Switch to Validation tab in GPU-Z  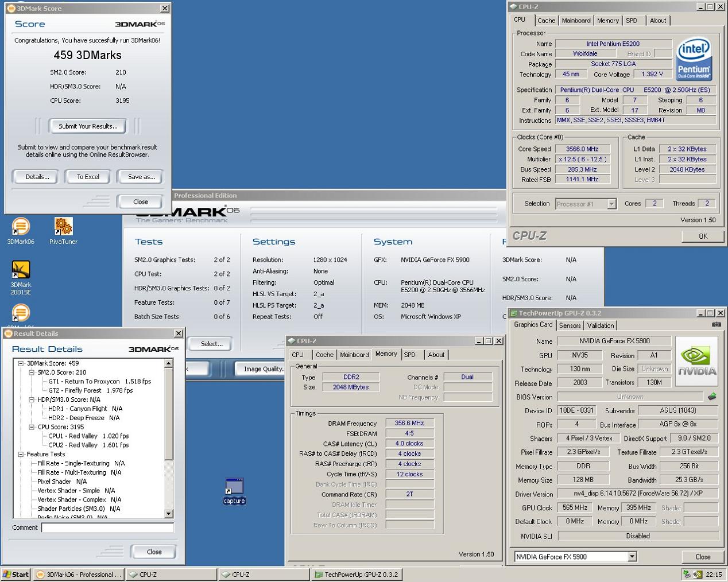pyautogui.click(x=601, y=325)
